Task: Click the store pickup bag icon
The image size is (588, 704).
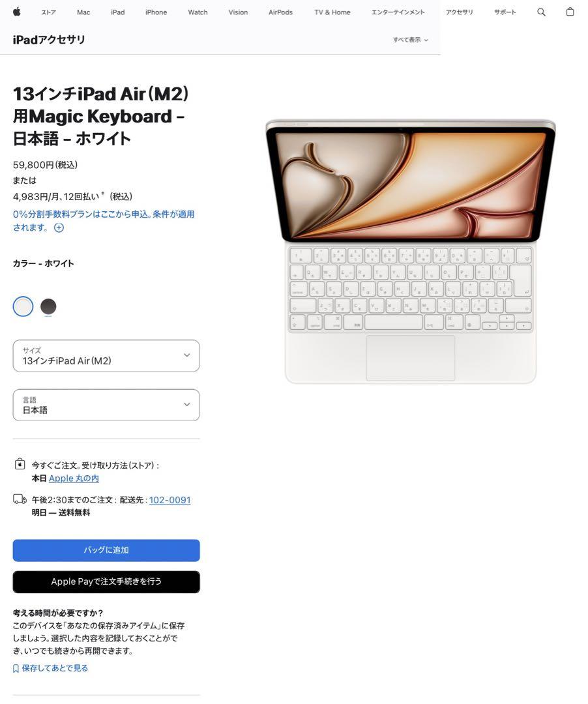Action: pyautogui.click(x=20, y=464)
